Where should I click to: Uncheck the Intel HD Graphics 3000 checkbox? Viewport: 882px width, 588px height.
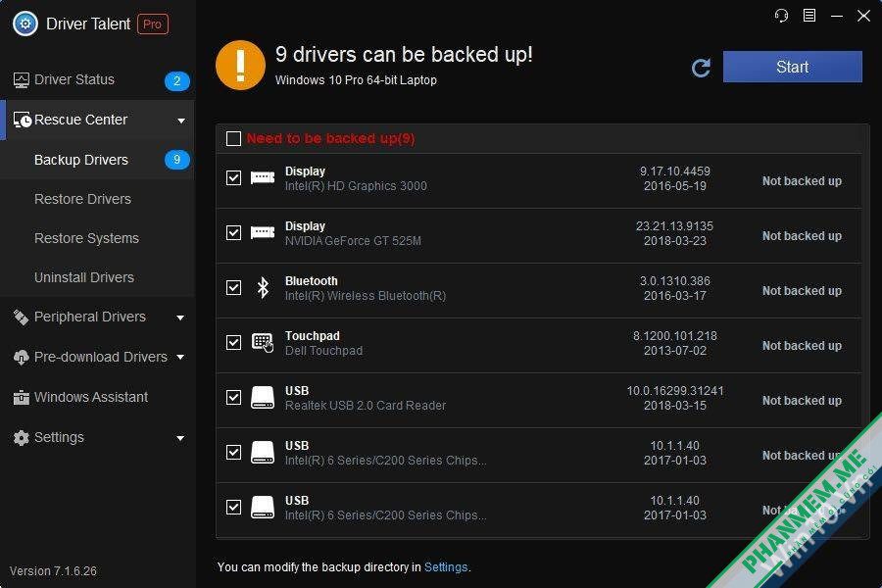(233, 177)
